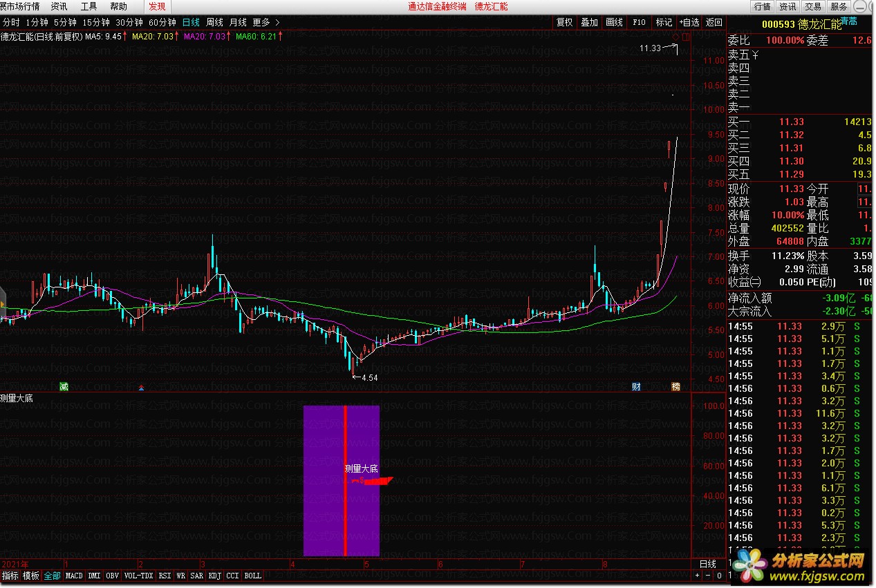Switch to 周线 weekly chart

point(214,22)
